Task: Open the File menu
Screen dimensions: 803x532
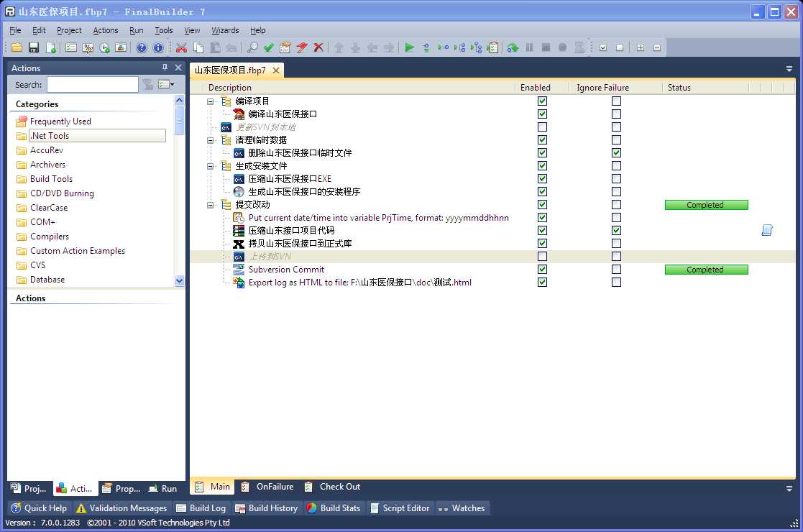Action: tap(15, 30)
